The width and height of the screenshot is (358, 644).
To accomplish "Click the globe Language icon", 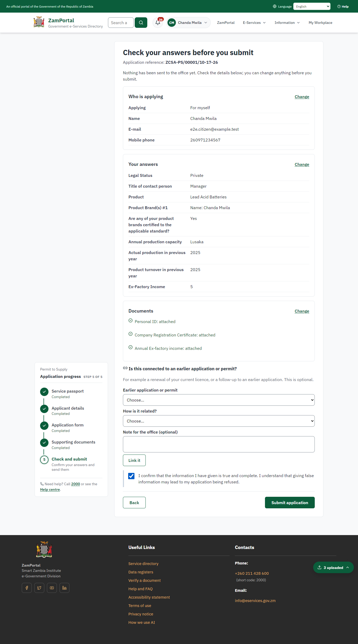I will (x=275, y=7).
